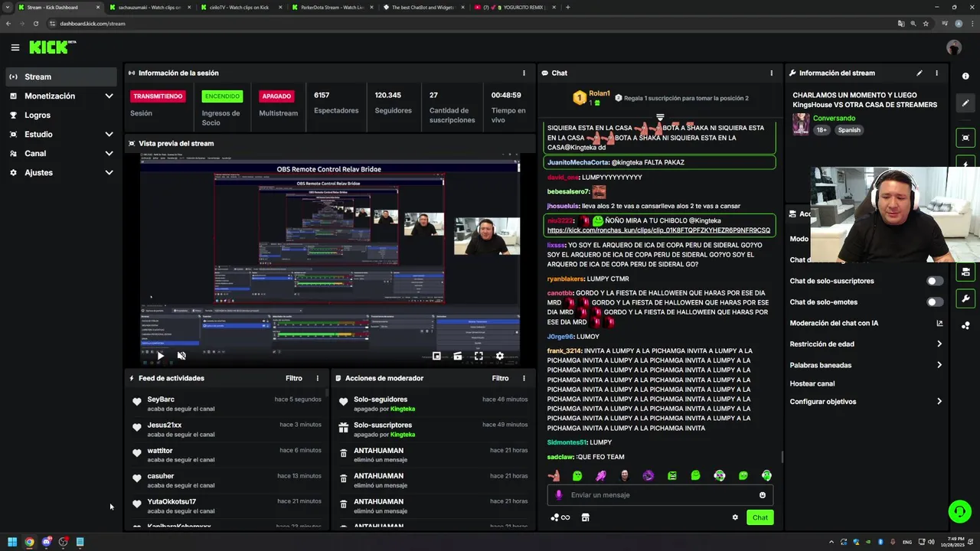Image resolution: width=980 pixels, height=551 pixels.
Task: Select the pointing-hand emote in emote row
Action: coord(554,475)
